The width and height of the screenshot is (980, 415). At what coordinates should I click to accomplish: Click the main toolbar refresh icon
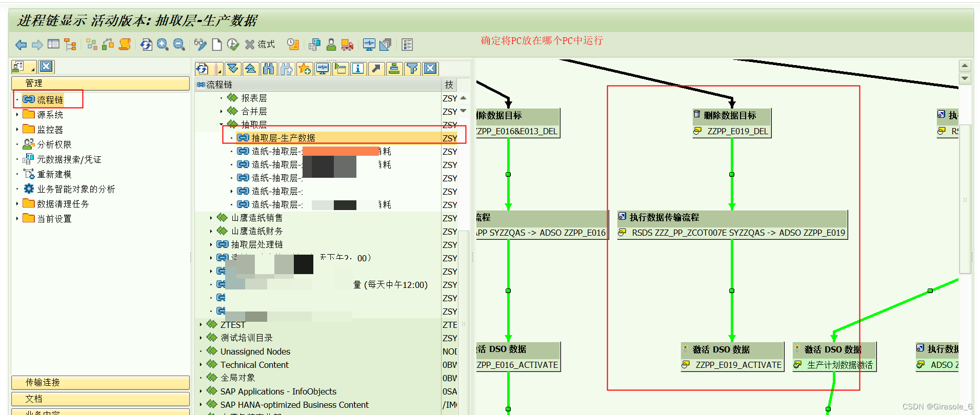[146, 45]
